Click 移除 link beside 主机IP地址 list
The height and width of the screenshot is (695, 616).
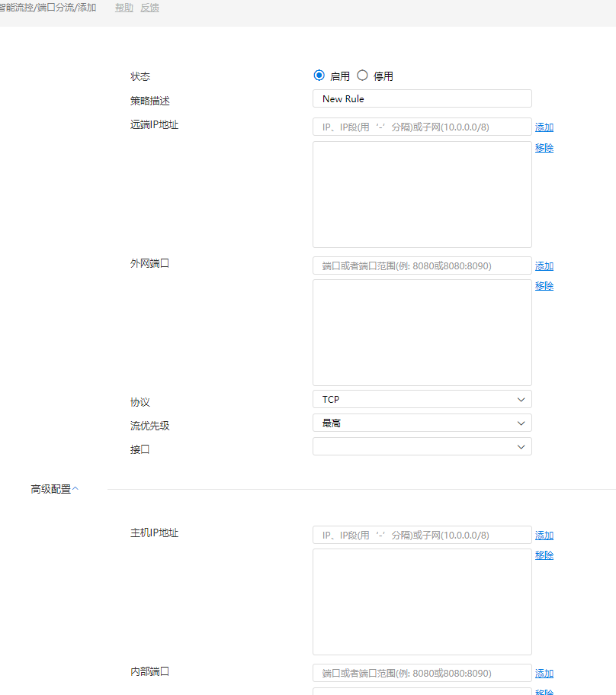[x=544, y=555]
